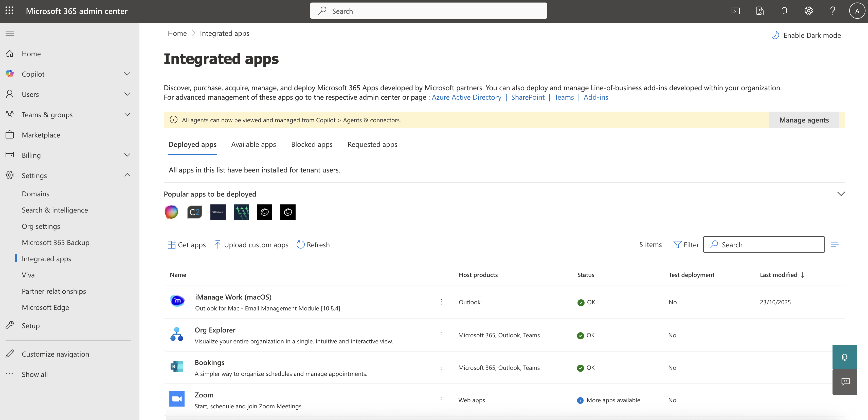This screenshot has height=420, width=868.
Task: Switch to the Blocked apps tab
Action: [x=312, y=144]
